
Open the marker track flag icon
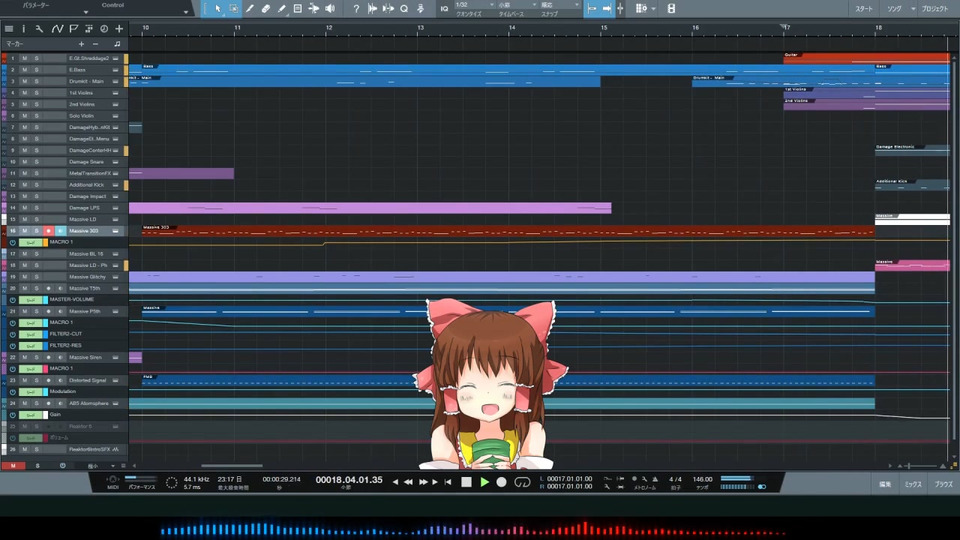(73, 29)
